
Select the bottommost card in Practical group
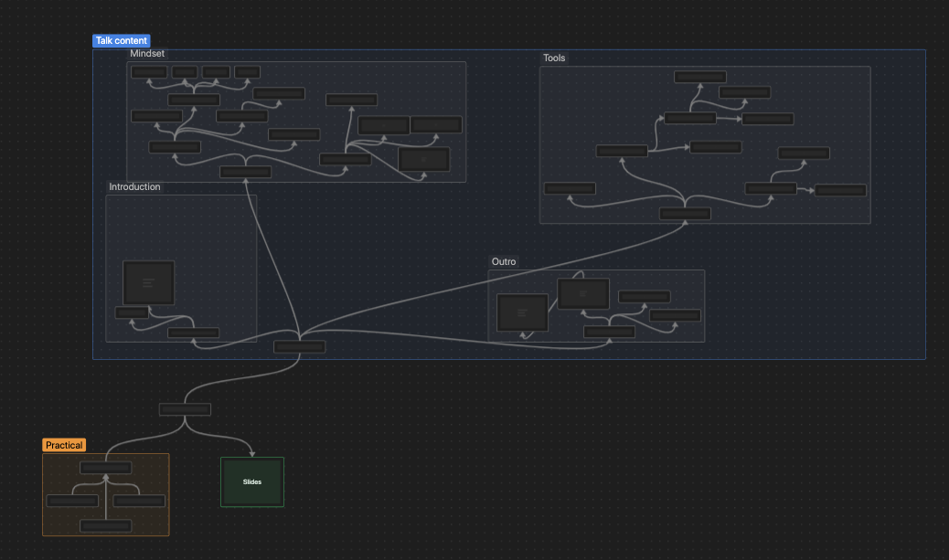click(106, 526)
